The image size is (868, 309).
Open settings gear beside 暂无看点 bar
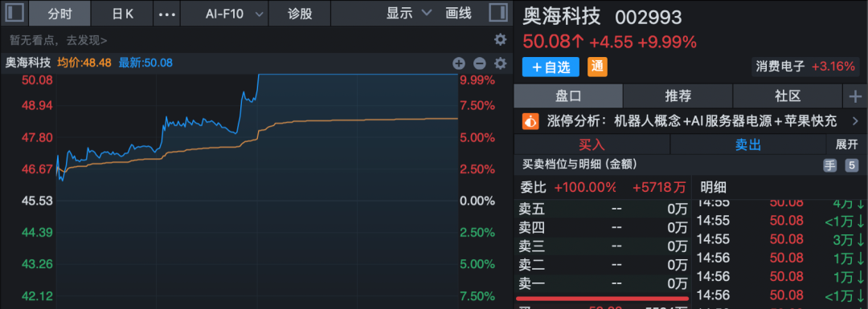(501, 40)
